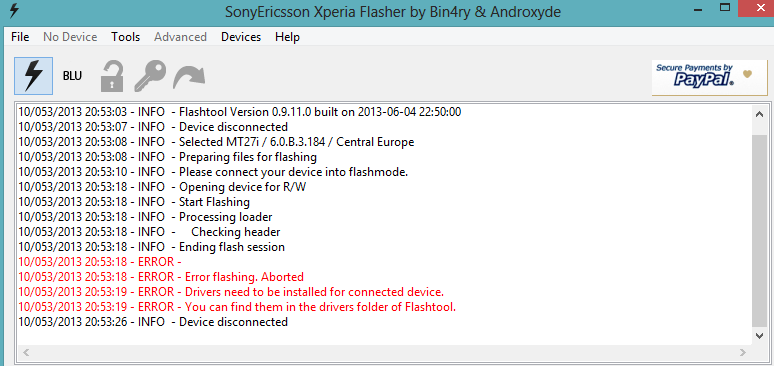Click the BLU bootloader unlock button

(72, 76)
